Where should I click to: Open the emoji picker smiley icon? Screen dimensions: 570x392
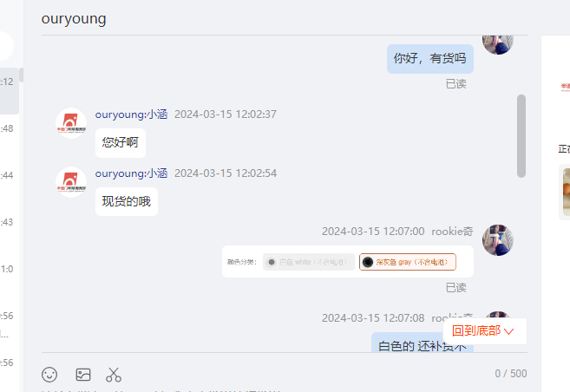coord(49,375)
